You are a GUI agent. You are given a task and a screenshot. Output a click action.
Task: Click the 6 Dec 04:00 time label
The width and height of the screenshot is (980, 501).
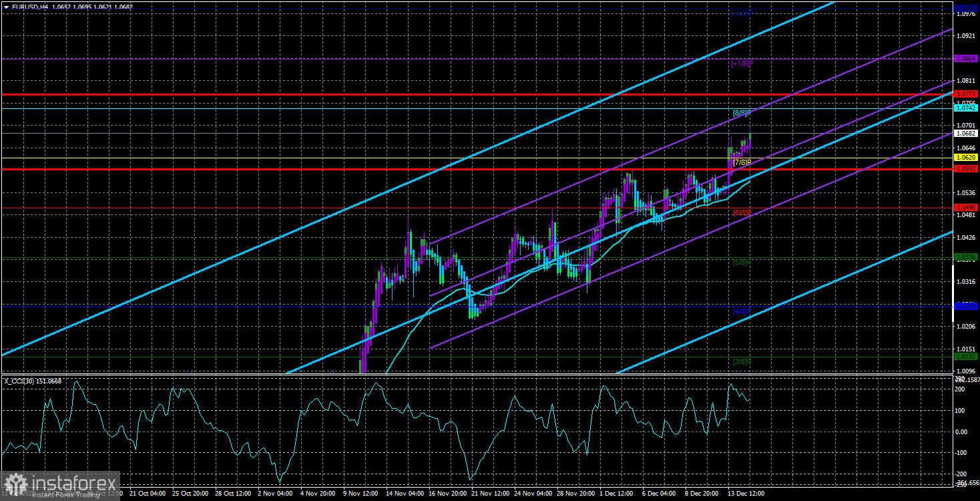pyautogui.click(x=660, y=494)
